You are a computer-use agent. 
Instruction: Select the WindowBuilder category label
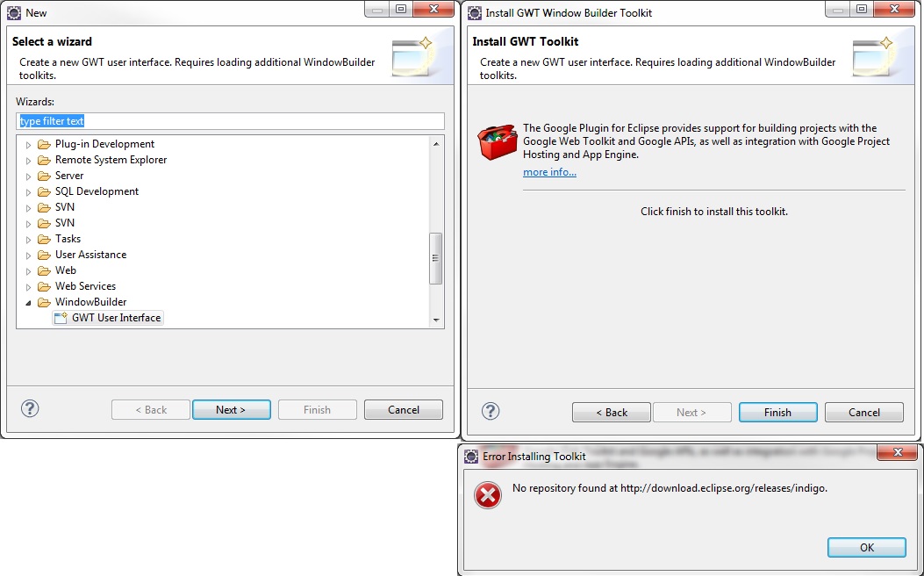point(90,302)
